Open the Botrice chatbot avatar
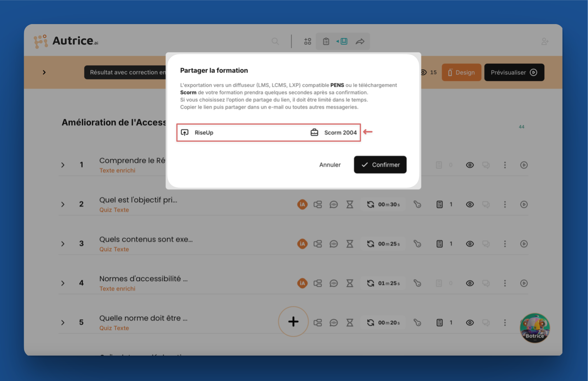The width and height of the screenshot is (588, 381). click(535, 328)
